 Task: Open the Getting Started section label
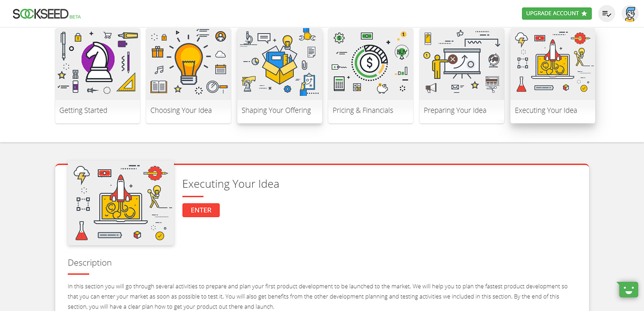(x=83, y=110)
